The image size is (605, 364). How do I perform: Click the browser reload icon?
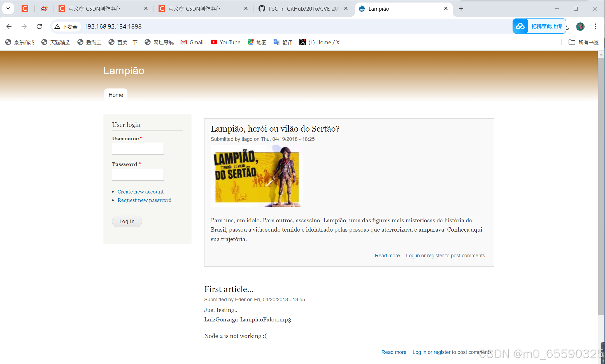(x=39, y=26)
